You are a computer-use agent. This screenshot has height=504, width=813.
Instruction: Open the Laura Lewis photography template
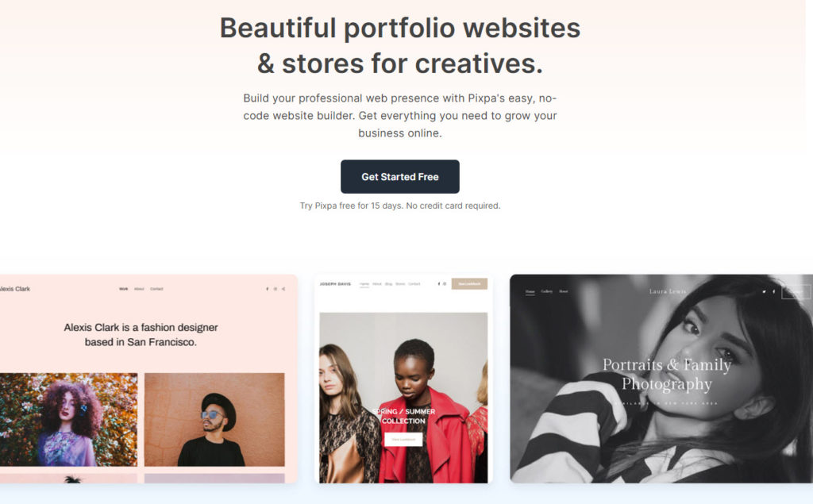coord(661,379)
